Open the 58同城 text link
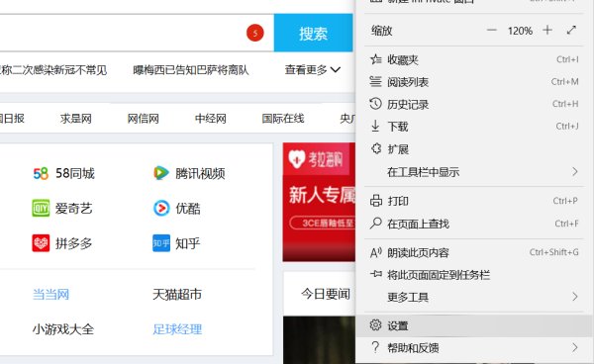Image resolution: width=594 pixels, height=364 pixels. pyautogui.click(x=75, y=173)
